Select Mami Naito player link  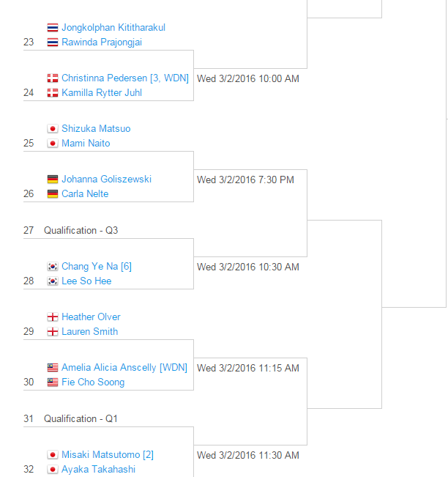coord(86,144)
